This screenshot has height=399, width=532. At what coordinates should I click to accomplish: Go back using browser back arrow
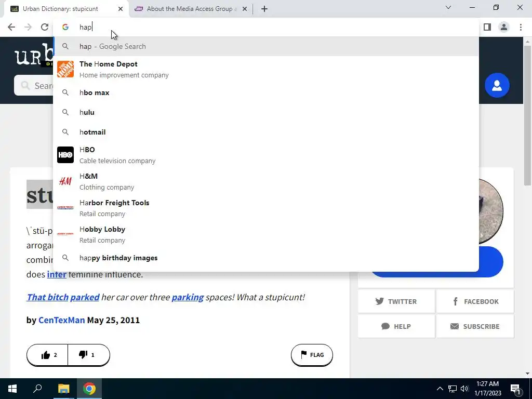pos(11,27)
